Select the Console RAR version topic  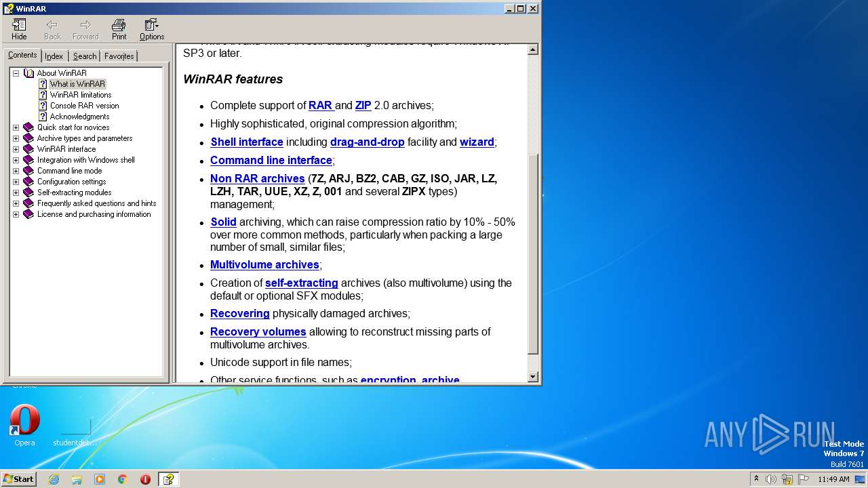point(84,106)
